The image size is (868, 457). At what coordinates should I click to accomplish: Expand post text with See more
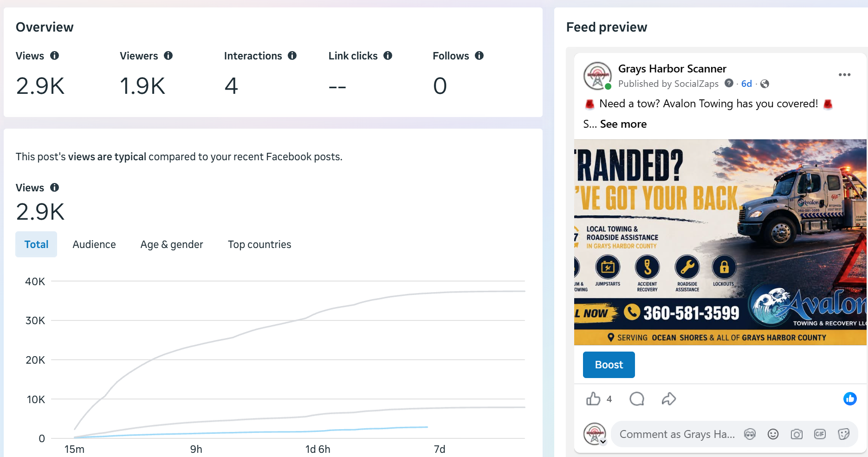[x=623, y=124]
